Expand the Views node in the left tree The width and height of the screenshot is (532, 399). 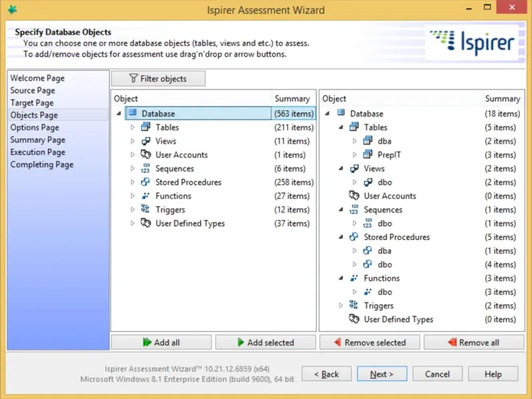[x=132, y=141]
